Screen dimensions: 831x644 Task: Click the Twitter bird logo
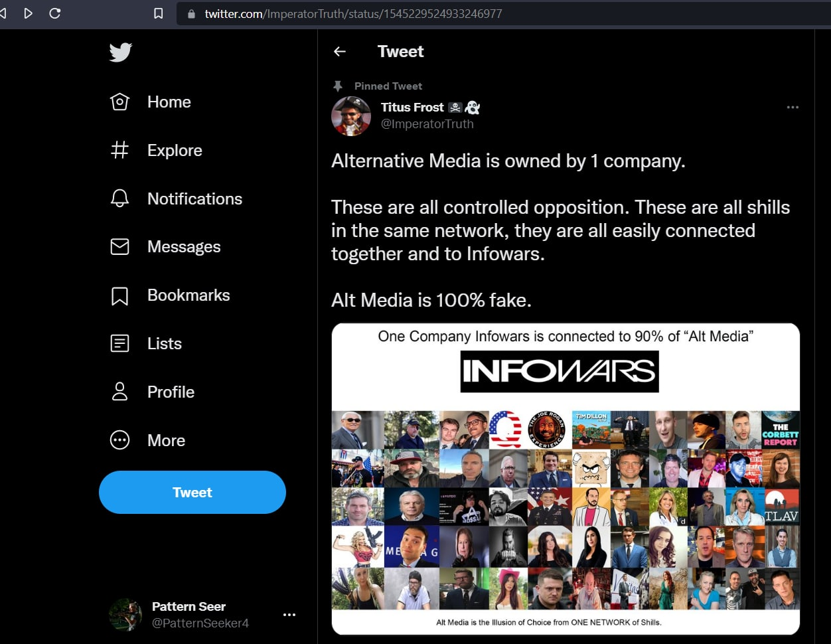click(x=121, y=52)
